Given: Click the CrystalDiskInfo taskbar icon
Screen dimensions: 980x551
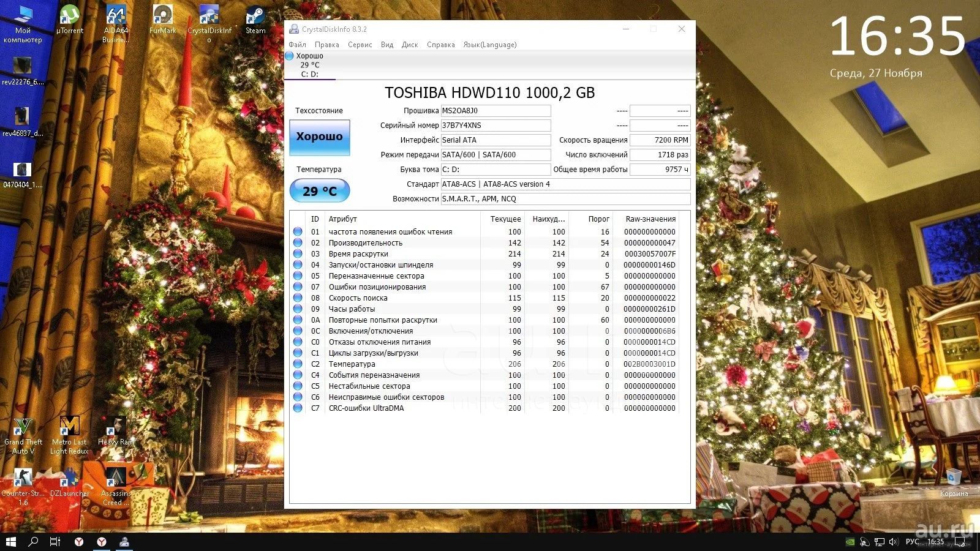Looking at the screenshot, I should (x=124, y=542).
